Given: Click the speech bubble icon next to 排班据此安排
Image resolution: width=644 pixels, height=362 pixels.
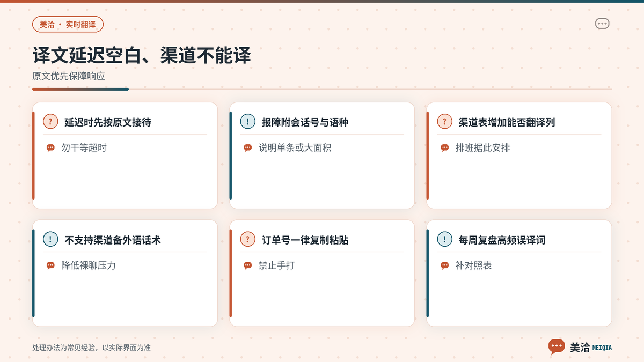Looking at the screenshot, I should point(444,147).
